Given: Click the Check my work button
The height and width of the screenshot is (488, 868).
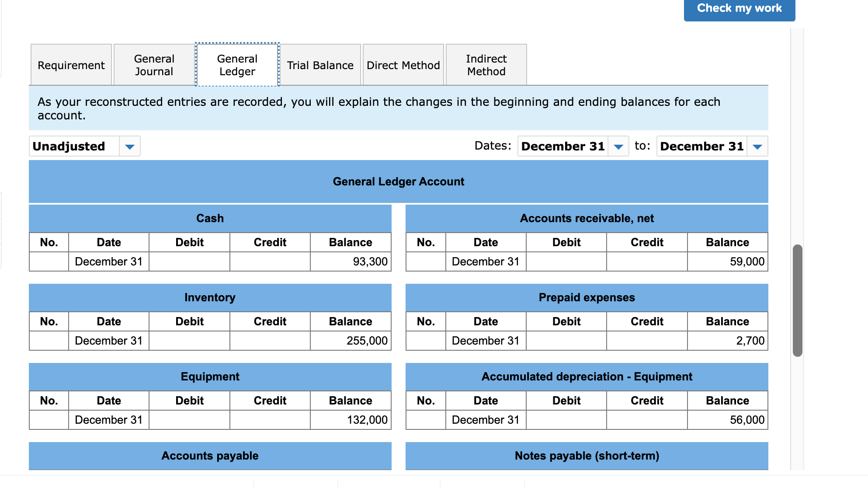Looking at the screenshot, I should pos(739,9).
